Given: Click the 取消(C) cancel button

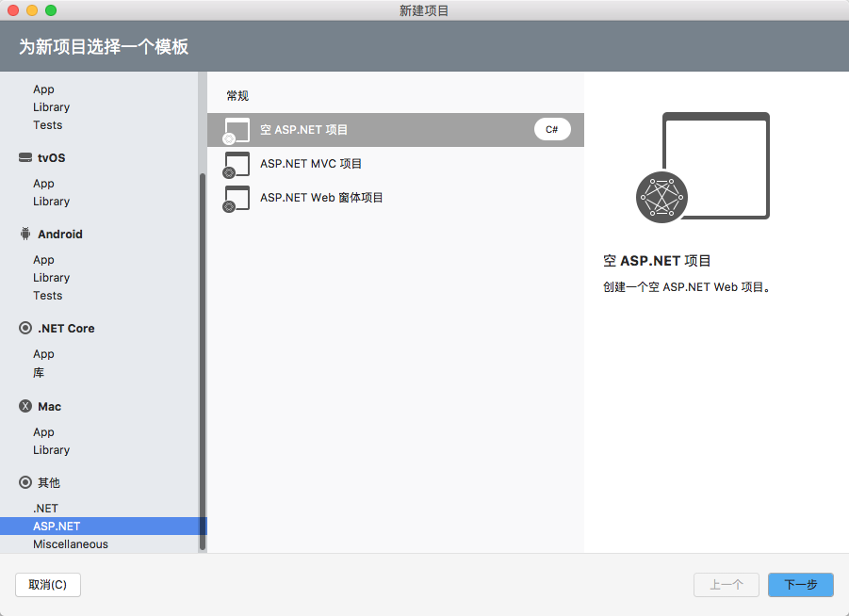Looking at the screenshot, I should (x=48, y=585).
